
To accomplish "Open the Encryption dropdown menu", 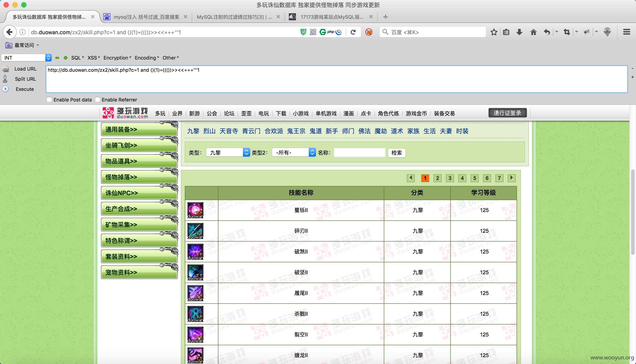I will tap(117, 58).
